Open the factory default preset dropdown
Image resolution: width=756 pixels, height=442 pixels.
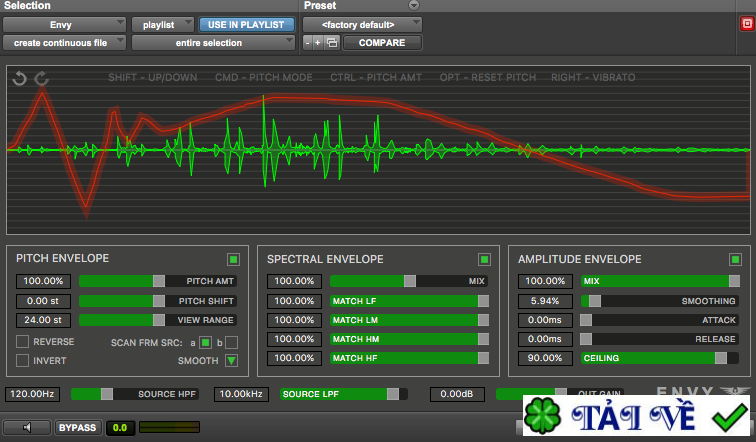point(362,24)
